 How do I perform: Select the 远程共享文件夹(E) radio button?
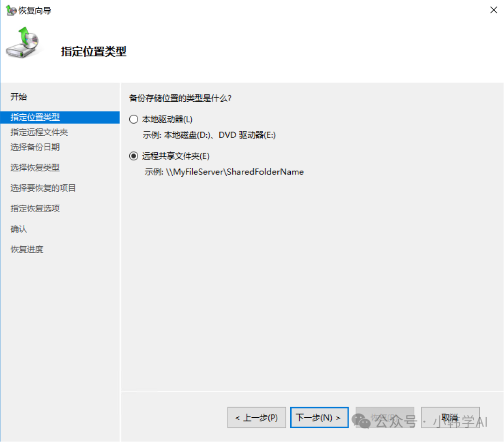(x=134, y=156)
